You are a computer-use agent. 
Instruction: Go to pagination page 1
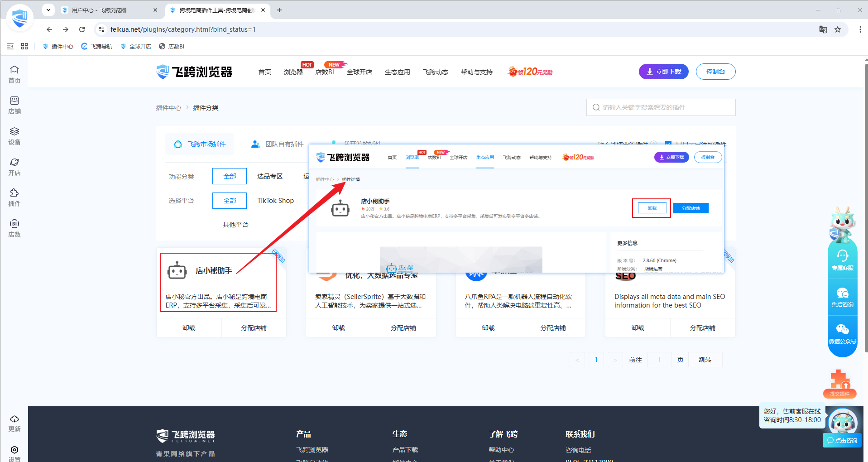point(596,360)
